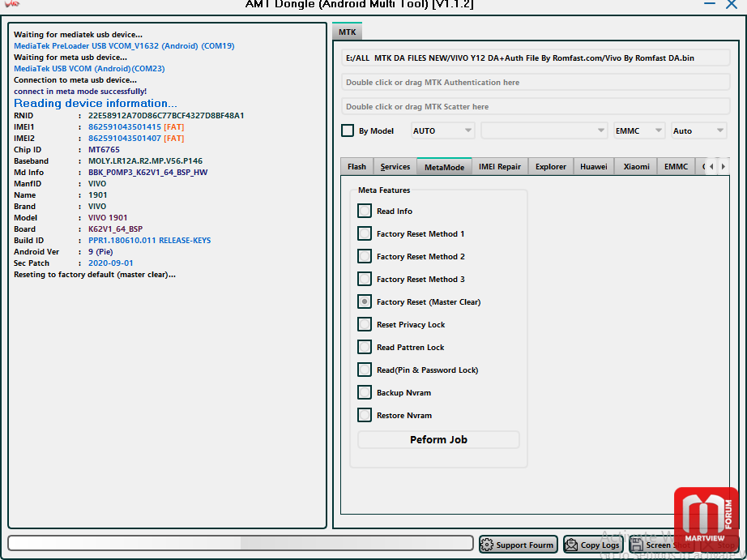
Task: Click Board value K62V1_64_BSP
Action: 115,229
